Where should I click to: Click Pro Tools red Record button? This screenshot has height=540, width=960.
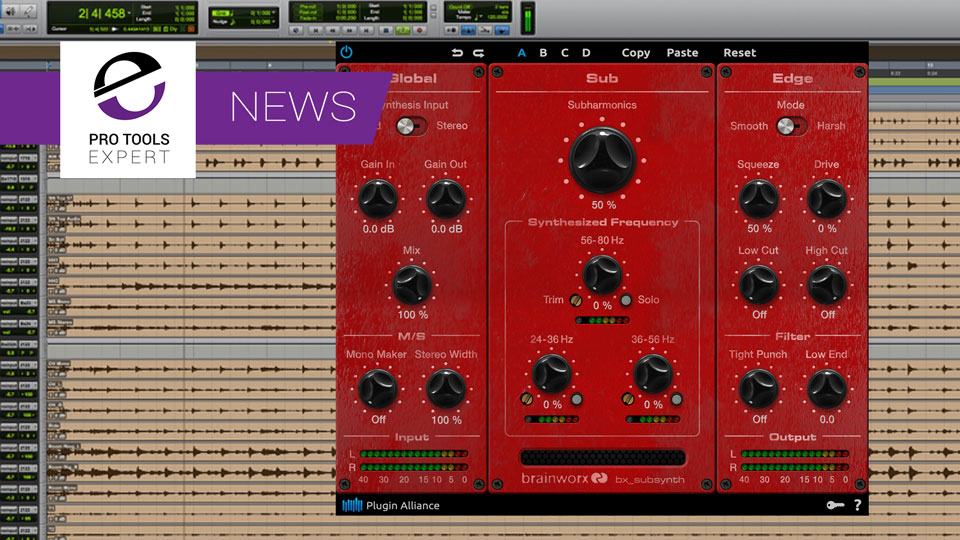click(419, 29)
